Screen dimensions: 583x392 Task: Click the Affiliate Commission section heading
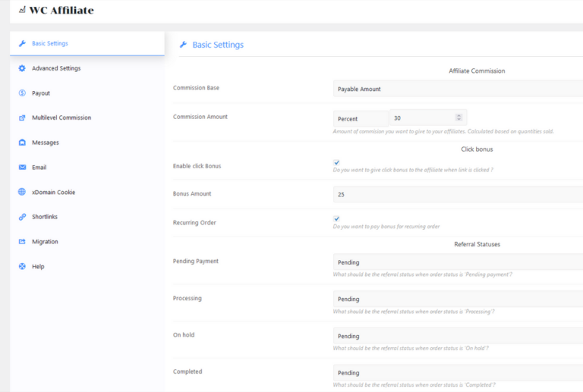tap(477, 71)
